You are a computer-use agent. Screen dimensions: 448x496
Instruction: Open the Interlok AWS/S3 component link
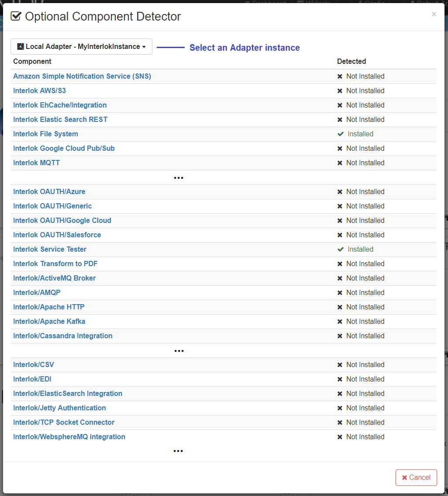pyautogui.click(x=40, y=91)
